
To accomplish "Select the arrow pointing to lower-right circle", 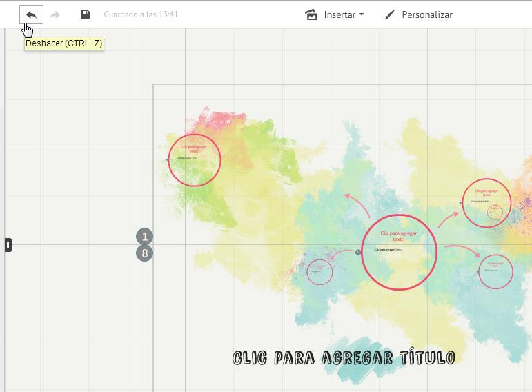I will pos(462,248).
